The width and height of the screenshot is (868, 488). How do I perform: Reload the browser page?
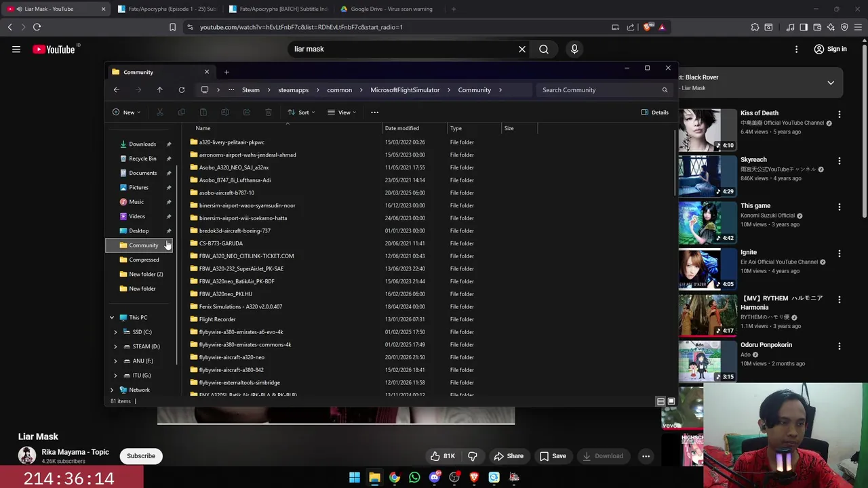37,27
